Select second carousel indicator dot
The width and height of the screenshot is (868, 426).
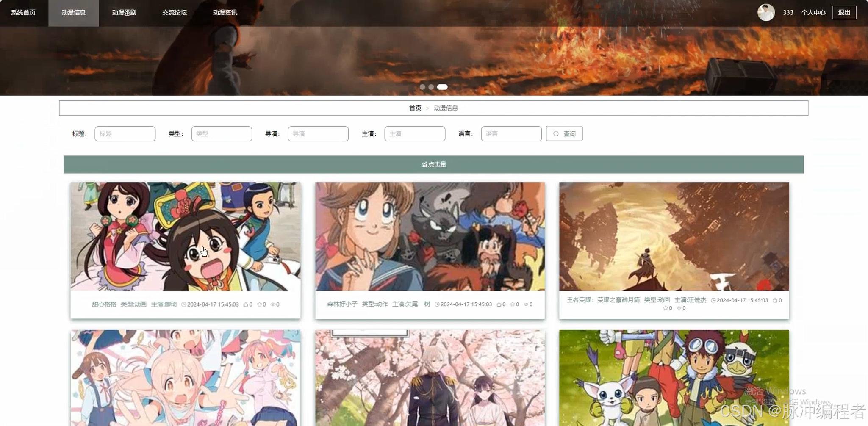431,87
